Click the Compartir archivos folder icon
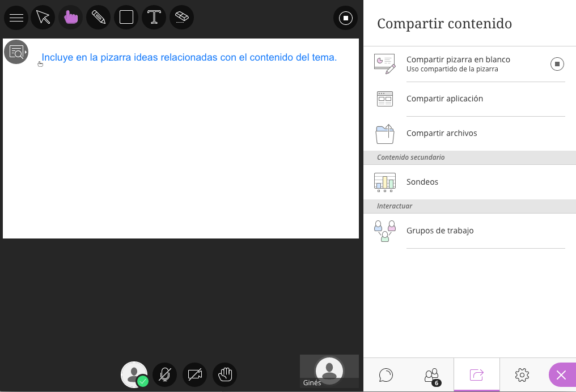The width and height of the screenshot is (576, 392). (384, 134)
